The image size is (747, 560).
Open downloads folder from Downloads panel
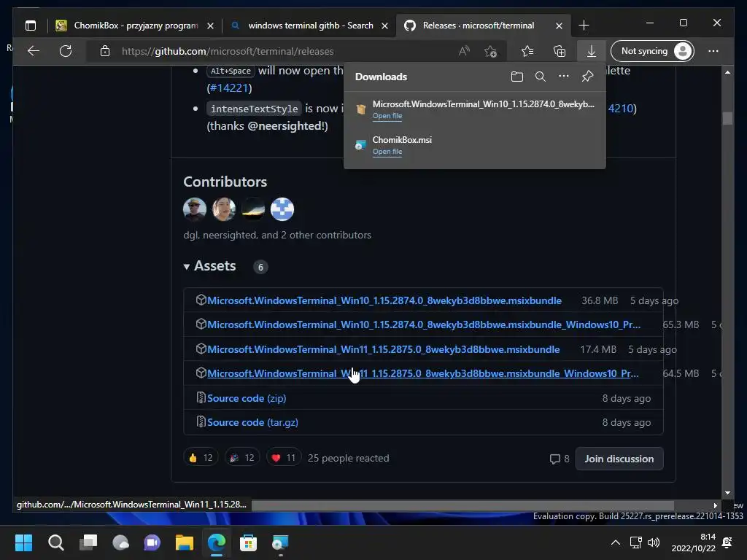pos(517,76)
